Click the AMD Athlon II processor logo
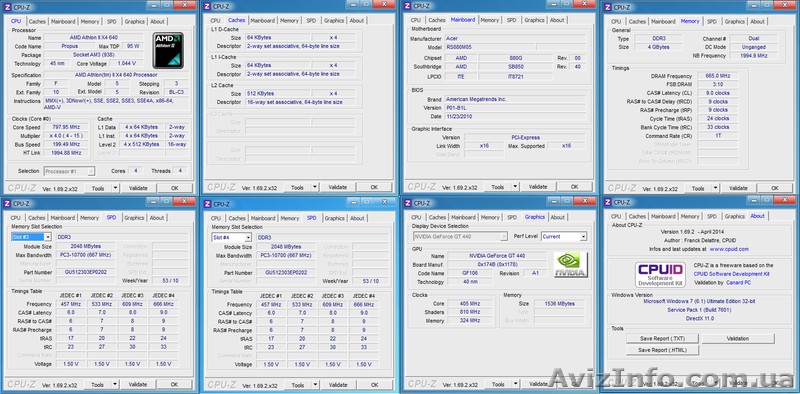800x394 pixels. 168,51
